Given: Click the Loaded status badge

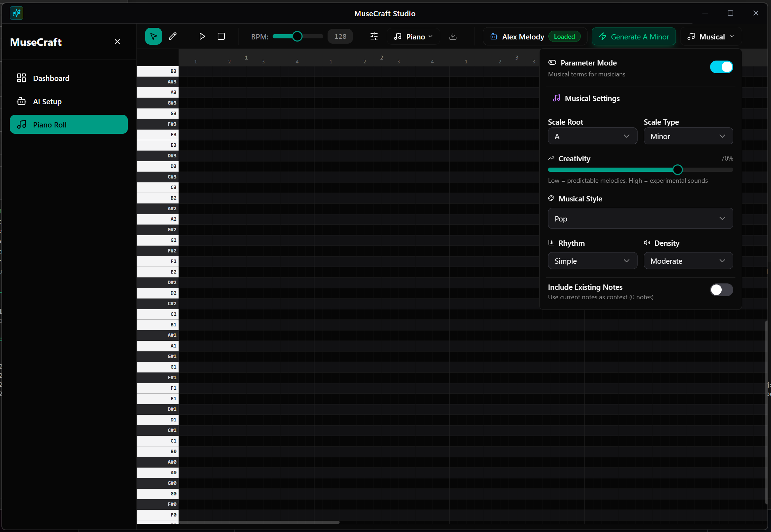Looking at the screenshot, I should point(564,37).
